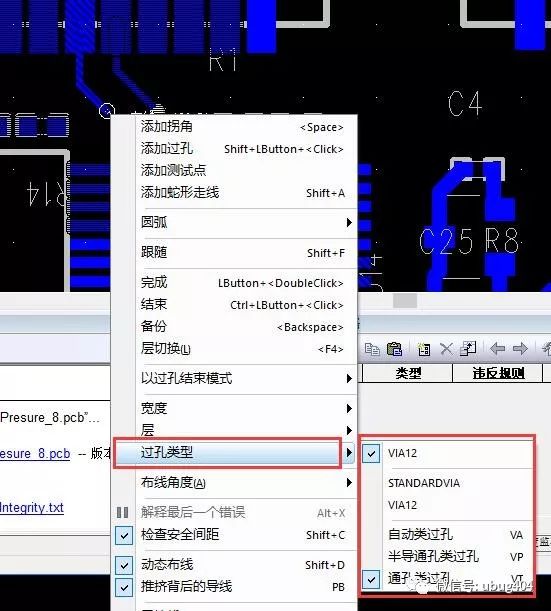
Task: Click the paste clipboard icon
Action: [x=394, y=349]
